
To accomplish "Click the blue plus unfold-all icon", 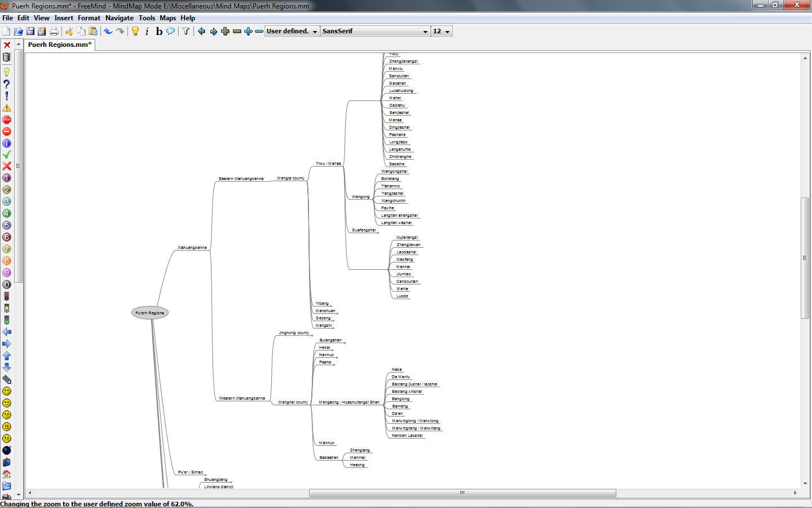I will coord(248,31).
